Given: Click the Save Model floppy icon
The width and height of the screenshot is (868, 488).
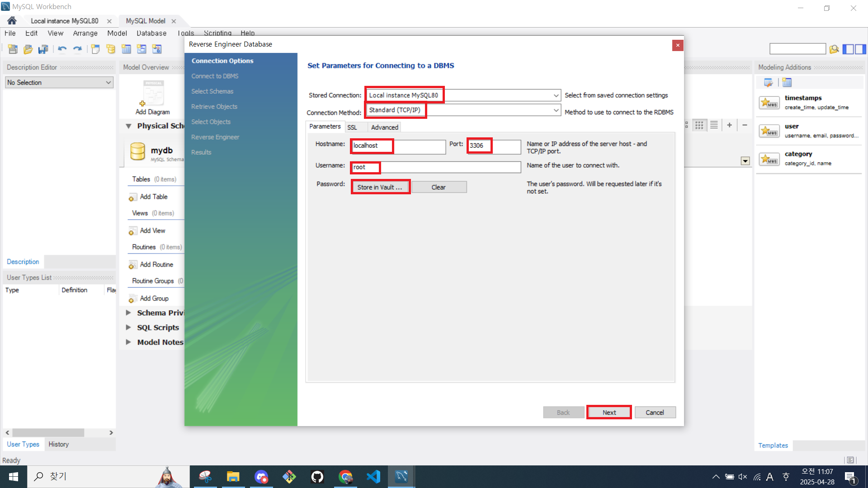Looking at the screenshot, I should (43, 49).
